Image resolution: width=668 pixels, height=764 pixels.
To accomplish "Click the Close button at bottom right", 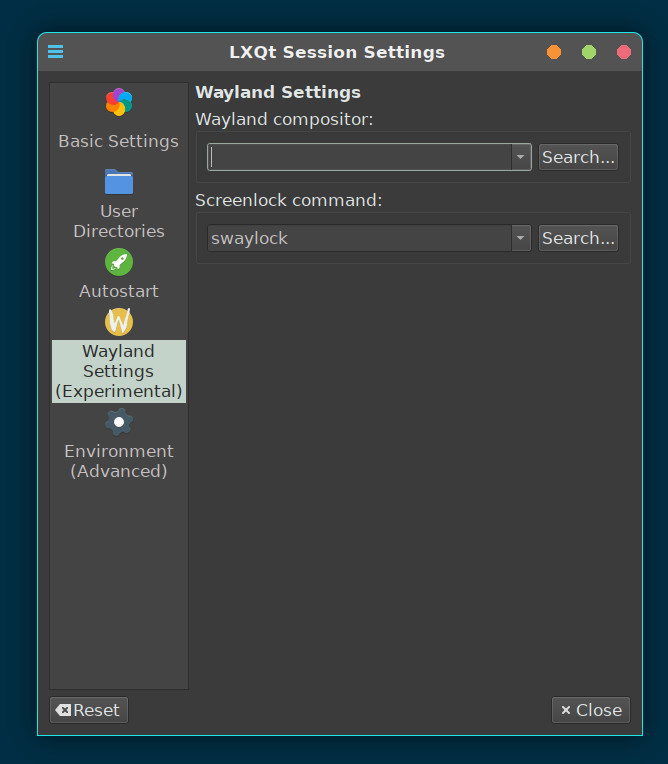I will (591, 710).
